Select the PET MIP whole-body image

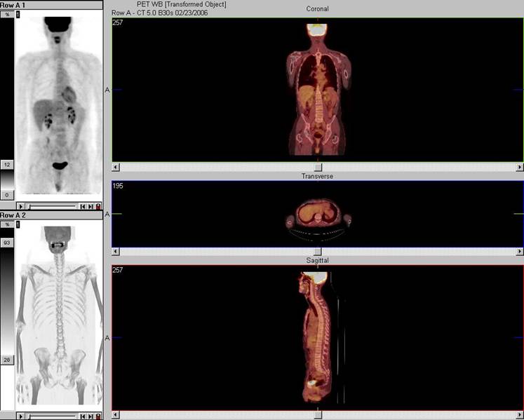click(x=59, y=105)
